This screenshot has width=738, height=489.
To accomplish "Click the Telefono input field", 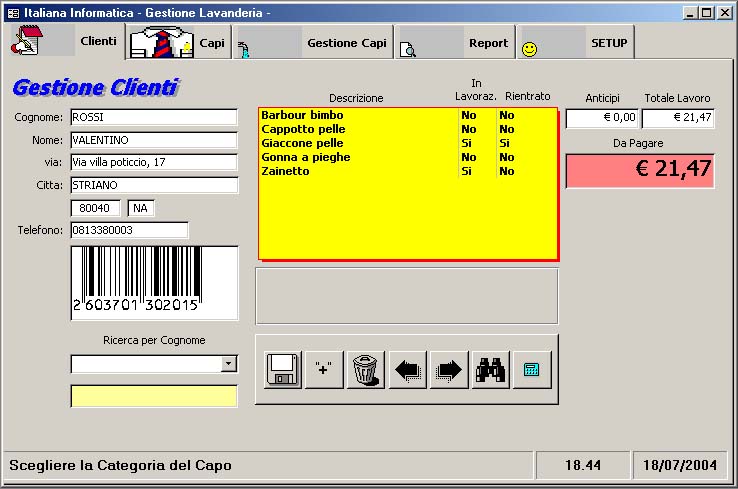I will pos(129,230).
